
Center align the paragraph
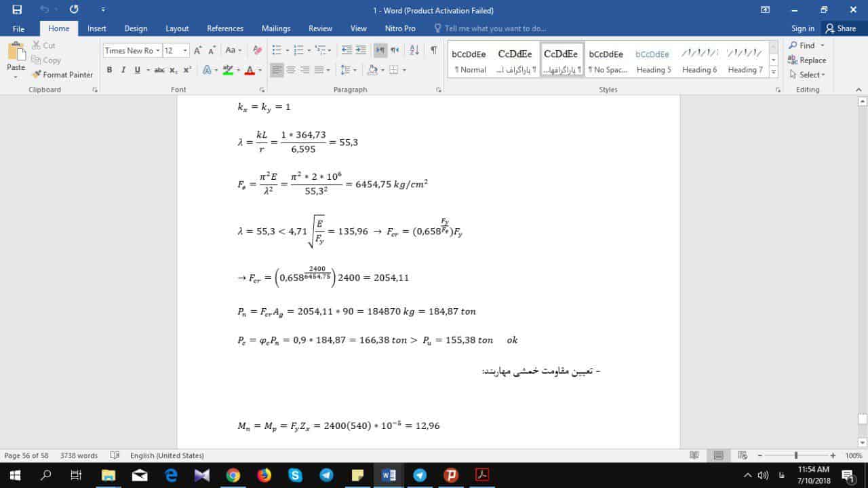(x=291, y=70)
